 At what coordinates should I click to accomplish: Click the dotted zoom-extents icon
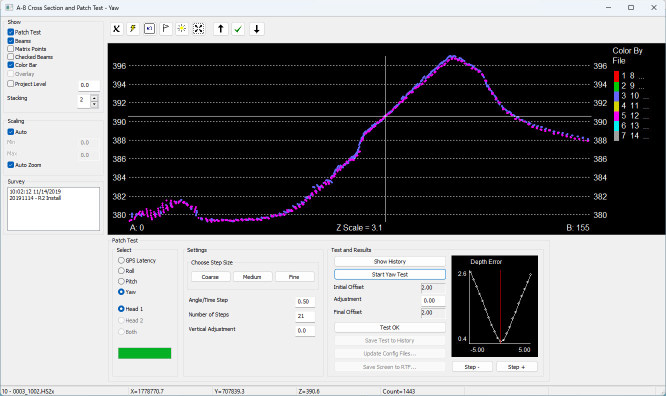198,29
